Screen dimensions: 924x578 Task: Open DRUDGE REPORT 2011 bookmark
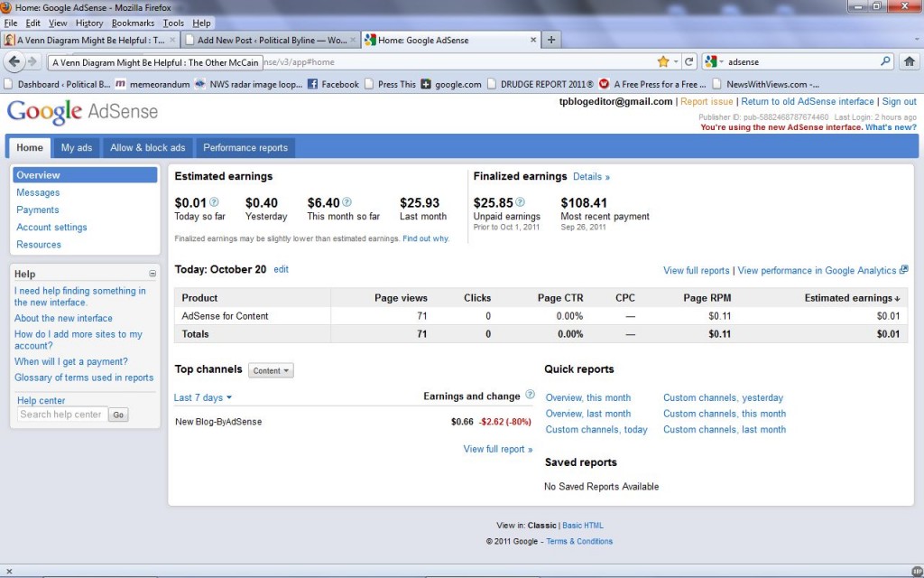tap(541, 84)
